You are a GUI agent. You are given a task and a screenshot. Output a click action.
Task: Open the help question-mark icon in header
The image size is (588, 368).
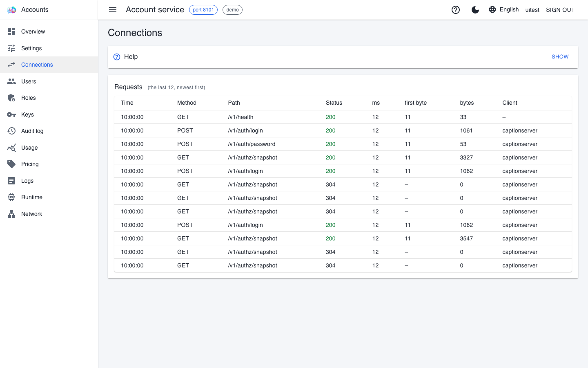tap(456, 10)
